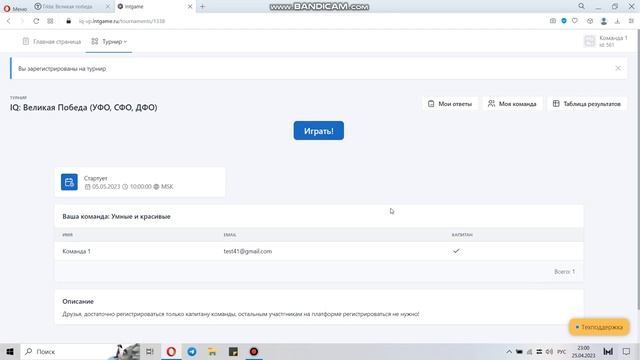Open the Windows Start menu
This screenshot has height=360, width=640.
pos(10,351)
